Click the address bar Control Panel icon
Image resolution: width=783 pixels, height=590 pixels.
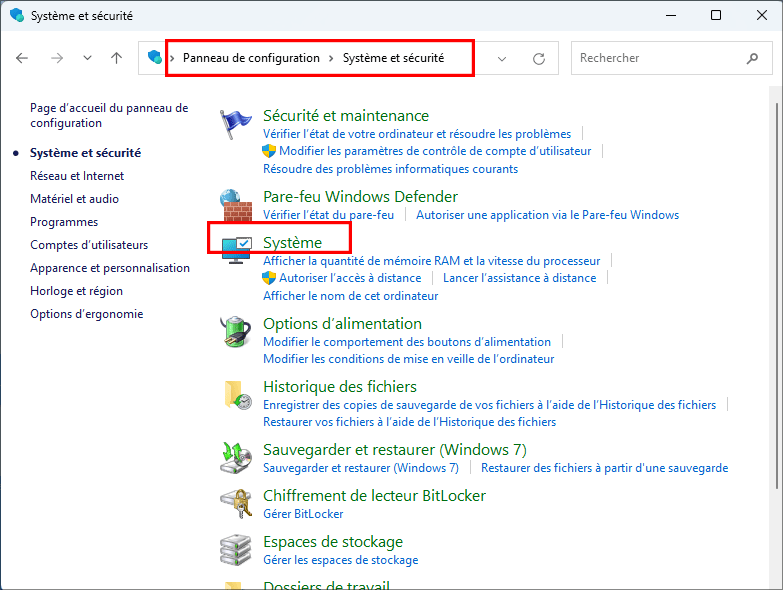[155, 57]
